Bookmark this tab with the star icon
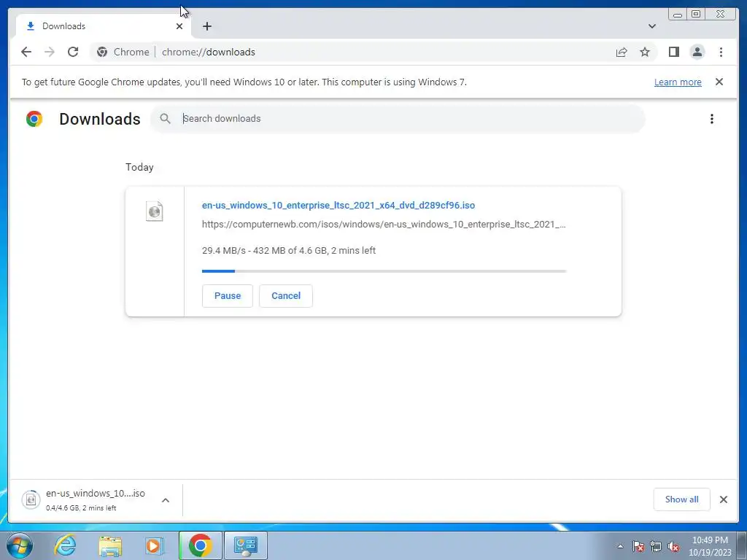The width and height of the screenshot is (747, 560). point(645,52)
